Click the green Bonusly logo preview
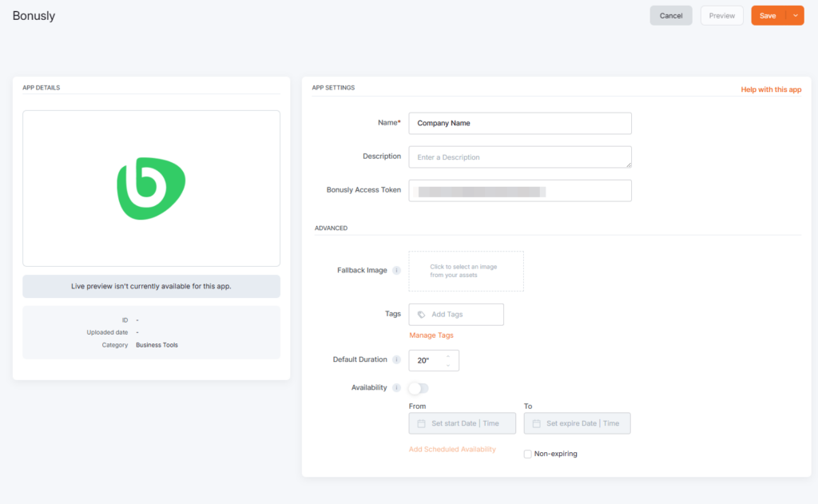This screenshot has width=818, height=504. pyautogui.click(x=151, y=189)
